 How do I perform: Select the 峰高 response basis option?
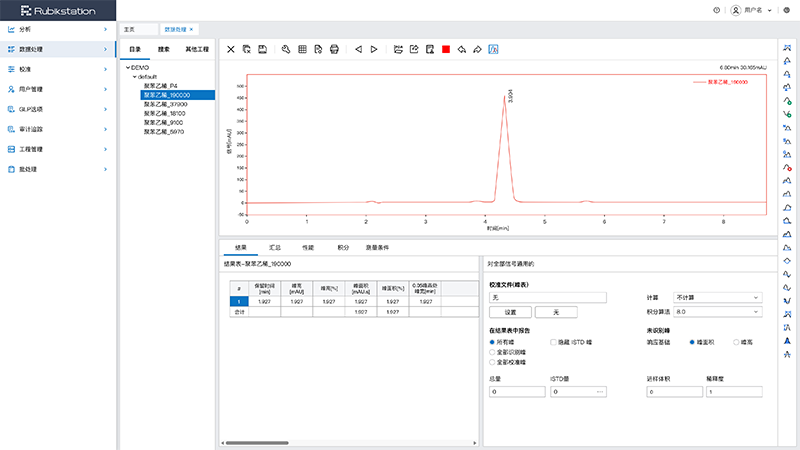735,342
